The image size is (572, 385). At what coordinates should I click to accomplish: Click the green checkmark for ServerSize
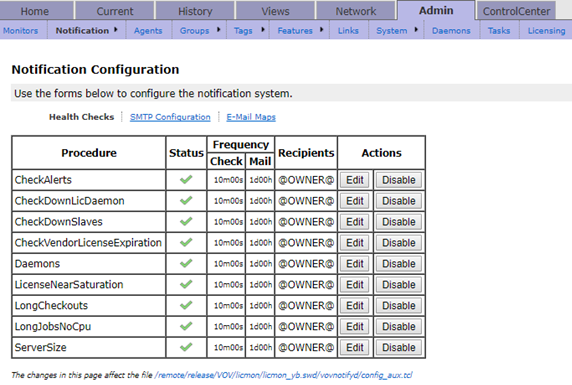pyautogui.click(x=186, y=347)
